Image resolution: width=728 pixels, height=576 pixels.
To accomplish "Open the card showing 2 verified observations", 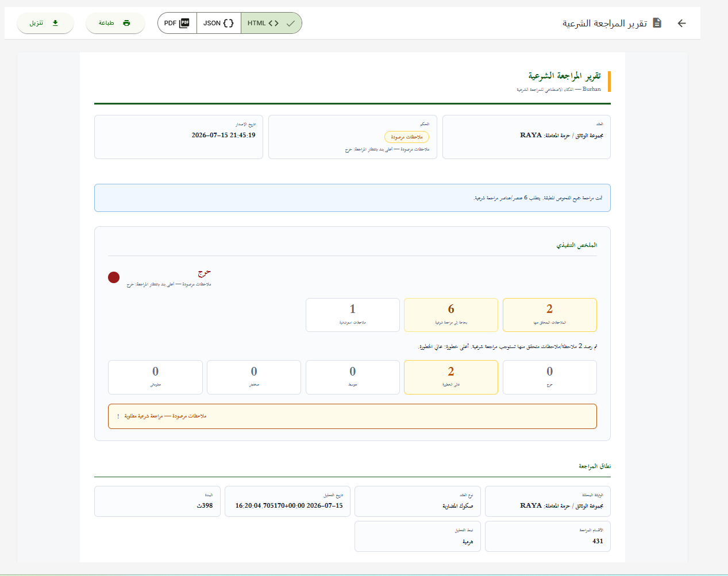I will [x=549, y=315].
